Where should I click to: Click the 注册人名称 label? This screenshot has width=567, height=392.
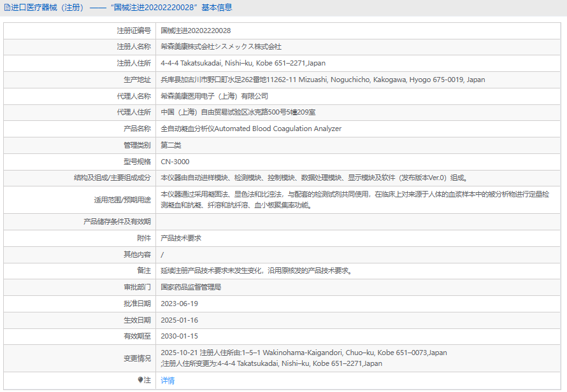134,46
